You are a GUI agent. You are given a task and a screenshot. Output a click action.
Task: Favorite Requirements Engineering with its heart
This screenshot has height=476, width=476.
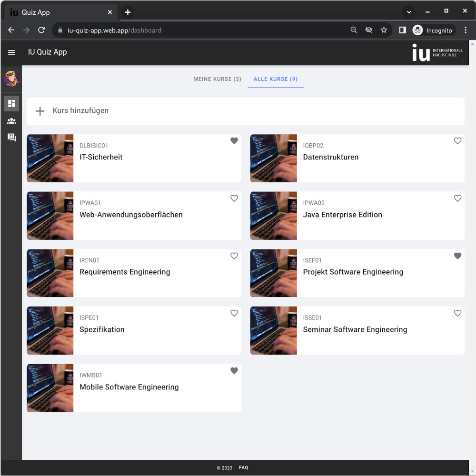coord(234,256)
